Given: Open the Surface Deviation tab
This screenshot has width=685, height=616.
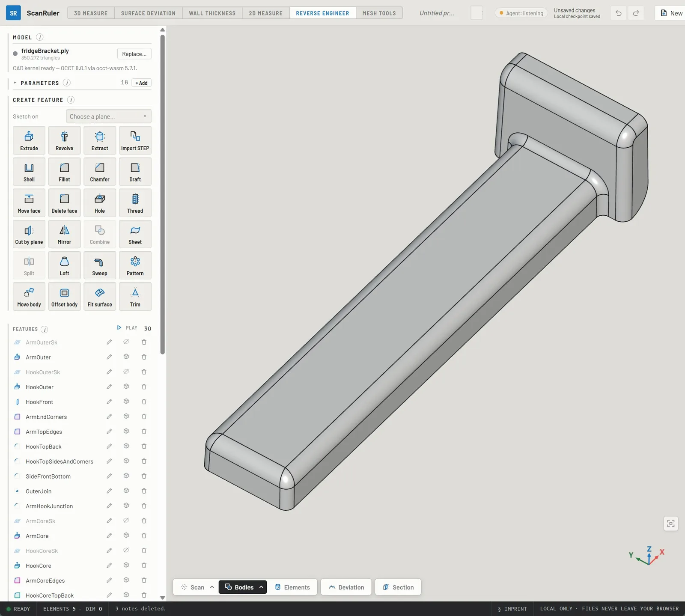Looking at the screenshot, I should (148, 13).
